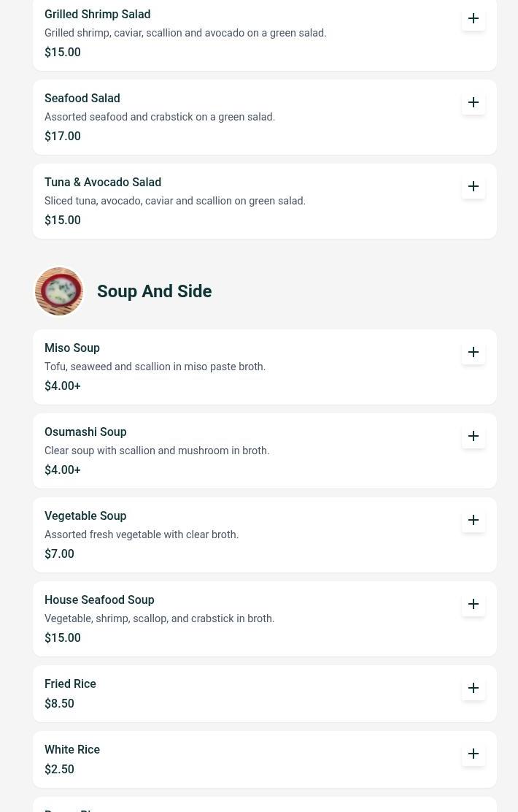Select the Soup And Side heading

pos(154,291)
